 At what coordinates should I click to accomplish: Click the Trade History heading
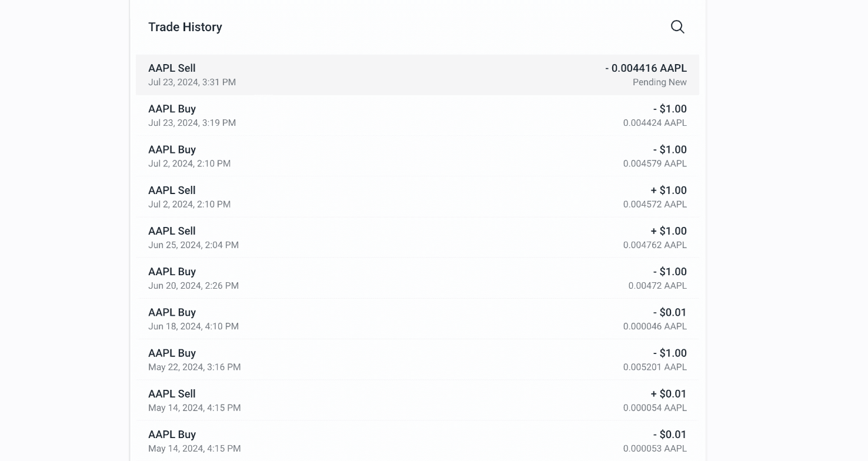[x=185, y=27]
